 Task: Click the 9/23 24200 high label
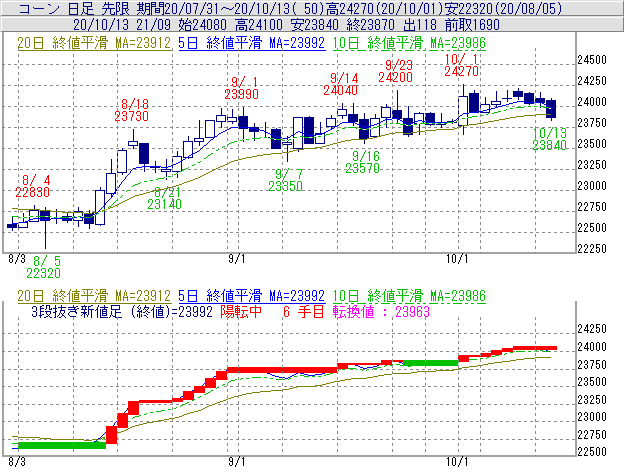[x=396, y=71]
